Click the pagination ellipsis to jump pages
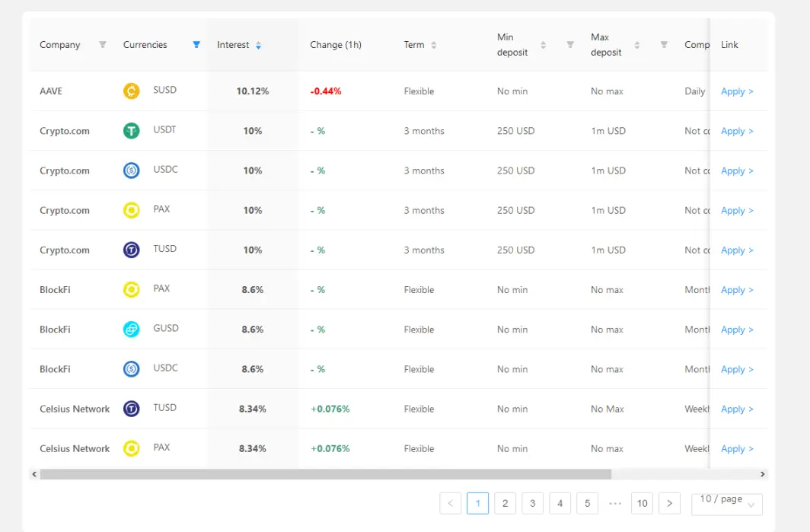This screenshot has width=810, height=532. coord(615,504)
